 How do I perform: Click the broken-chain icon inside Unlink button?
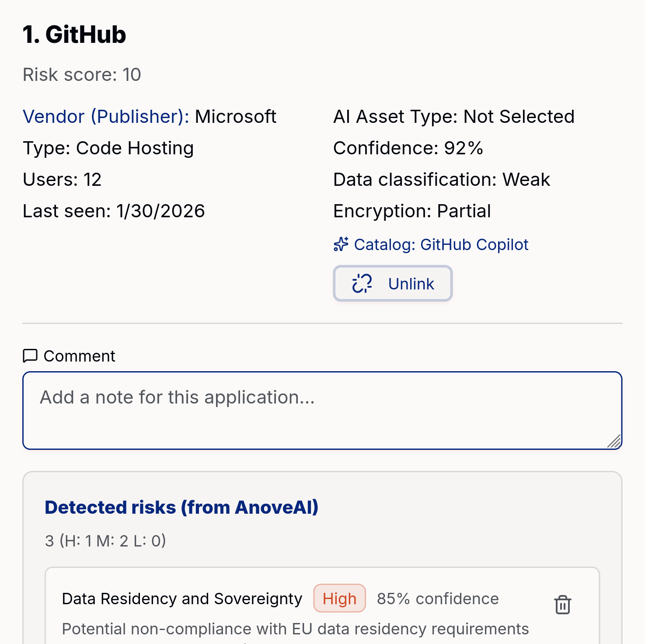pyautogui.click(x=361, y=283)
